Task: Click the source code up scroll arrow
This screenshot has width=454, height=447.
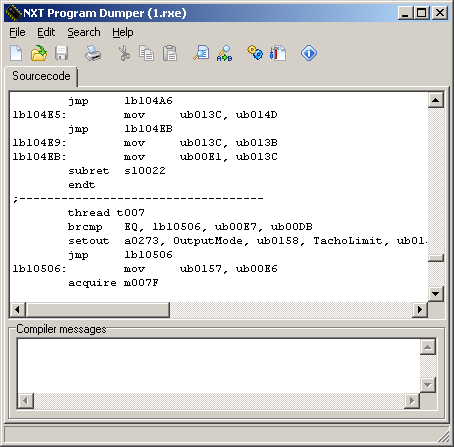Action: click(x=436, y=100)
